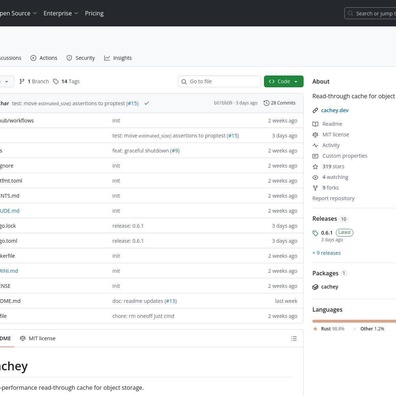Image resolution: width=396 pixels, height=396 pixels.
Task: Click the link icon beside cachey.dev
Action: tap(315, 110)
